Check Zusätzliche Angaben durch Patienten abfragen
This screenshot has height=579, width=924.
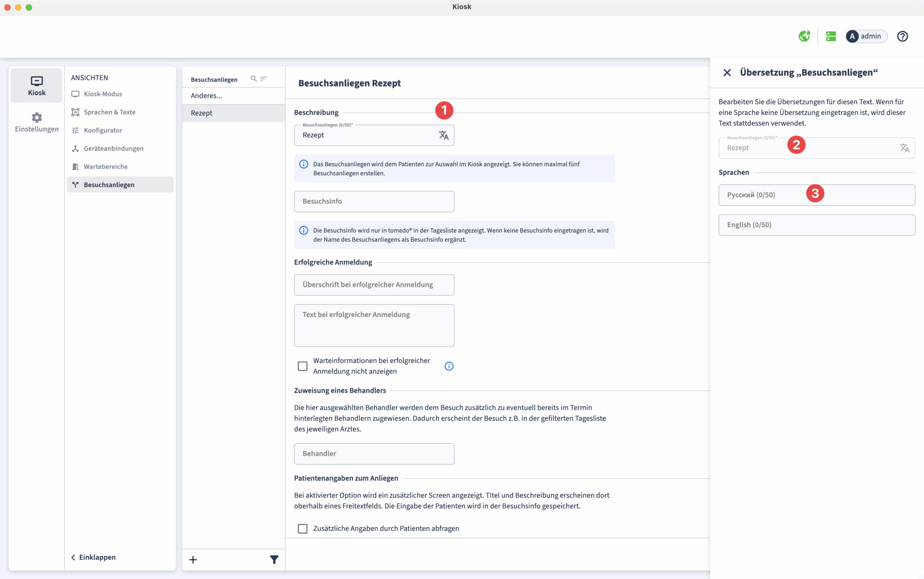[302, 528]
